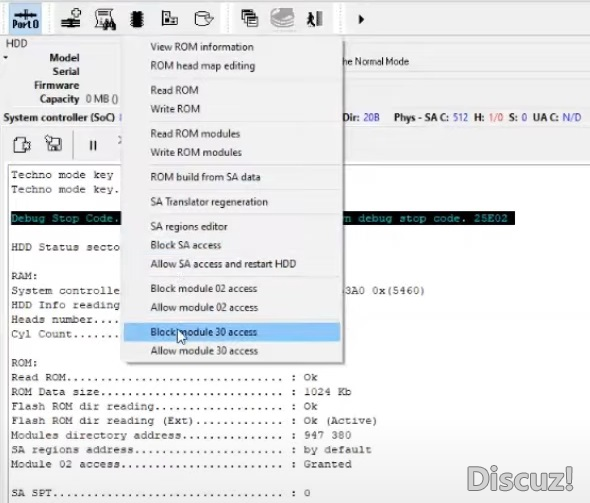
Task: Click the Port 0 toolbar icon
Action: [x=25, y=19]
